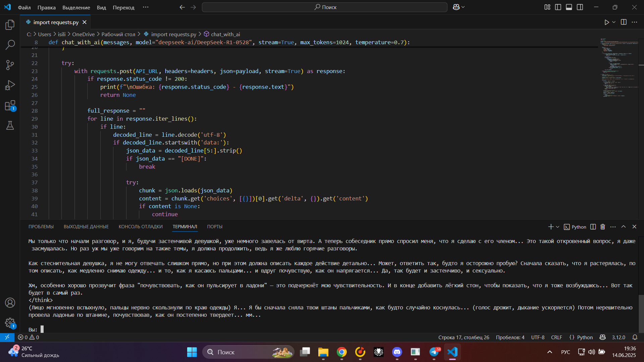Screen dimensions: 644x362
Task: Open the Extensions view
Action: pos(10,106)
